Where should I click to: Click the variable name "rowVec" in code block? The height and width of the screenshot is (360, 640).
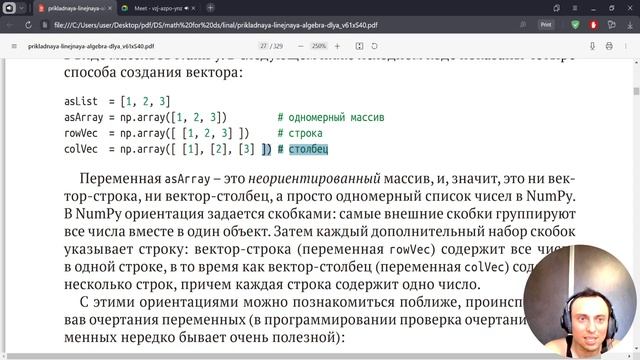point(81,133)
